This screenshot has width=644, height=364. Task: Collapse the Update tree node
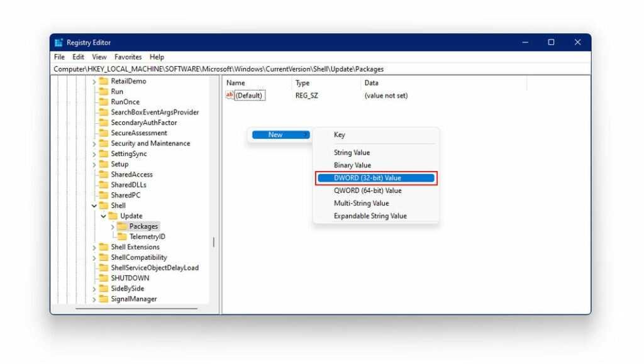[x=104, y=216]
